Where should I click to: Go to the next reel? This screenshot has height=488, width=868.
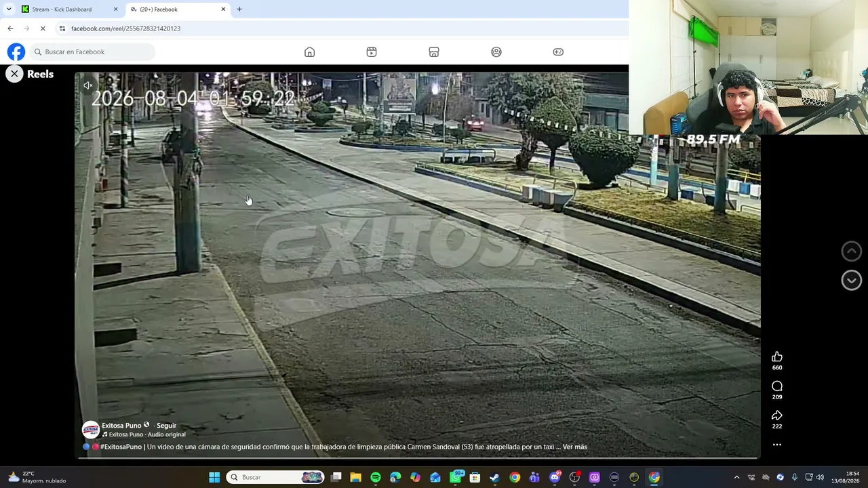tap(851, 280)
